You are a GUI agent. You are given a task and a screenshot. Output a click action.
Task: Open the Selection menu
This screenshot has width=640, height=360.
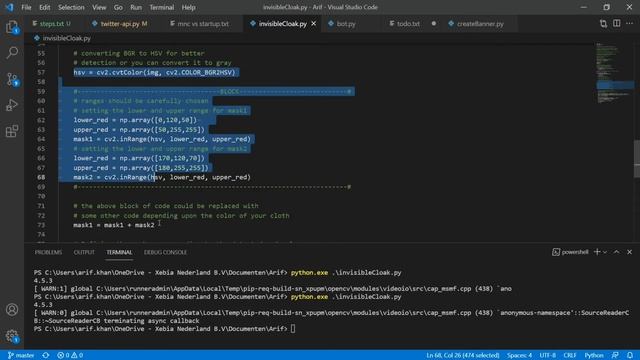(x=71, y=7)
